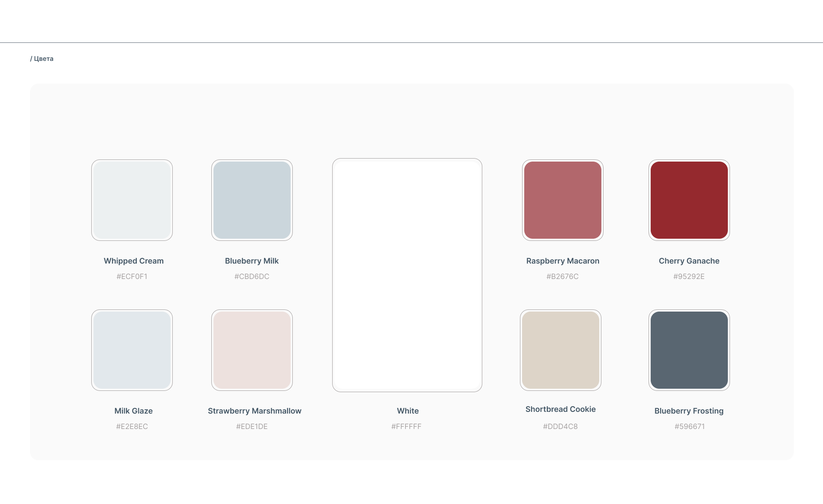This screenshot has height=504, width=823.
Task: Choose the Strawberry Marshmallow swatch
Action: pos(252,350)
